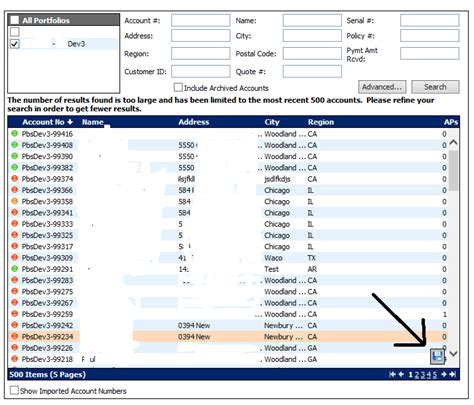The width and height of the screenshot is (474, 405).
Task: Enable Include Archived Accounts checkbox
Action: point(178,87)
